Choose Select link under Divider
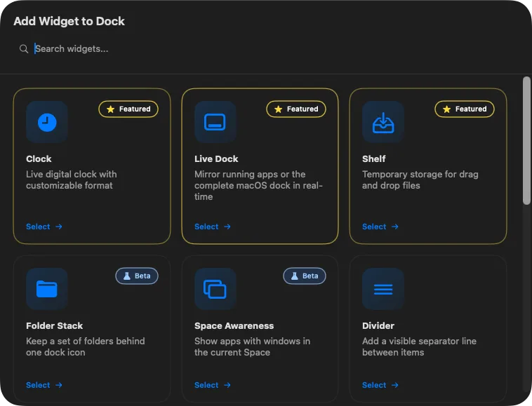Image resolution: width=532 pixels, height=406 pixels. coord(380,385)
